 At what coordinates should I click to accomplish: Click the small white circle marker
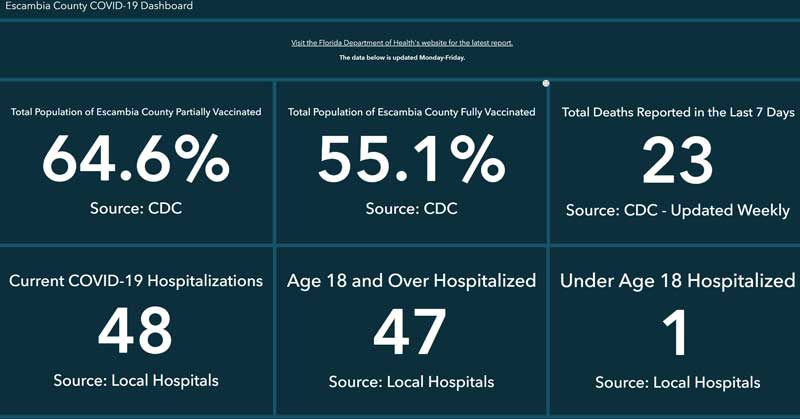(x=545, y=83)
